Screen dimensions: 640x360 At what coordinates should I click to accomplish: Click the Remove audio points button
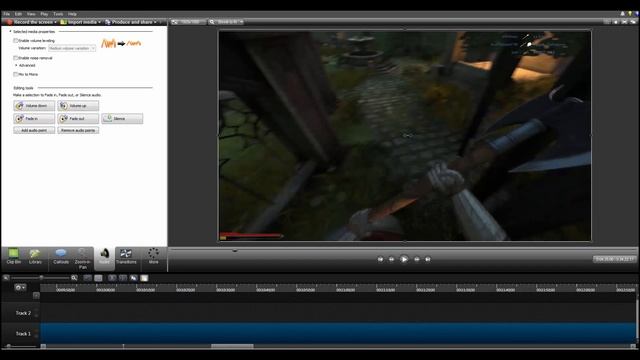[x=78, y=130]
